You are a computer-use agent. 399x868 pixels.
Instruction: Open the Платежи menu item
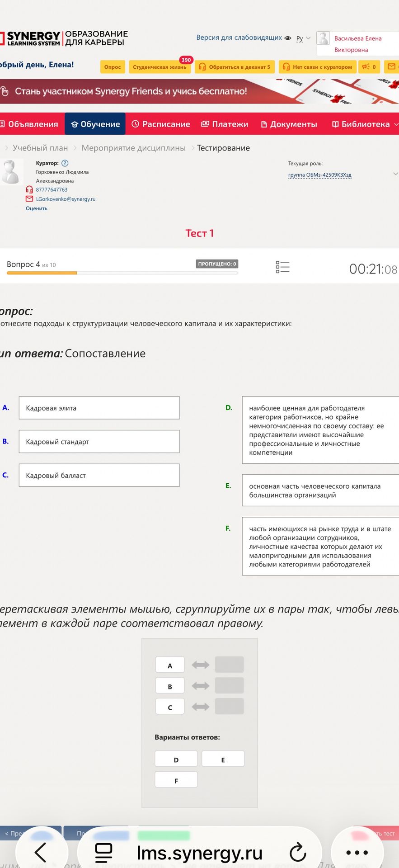(225, 124)
